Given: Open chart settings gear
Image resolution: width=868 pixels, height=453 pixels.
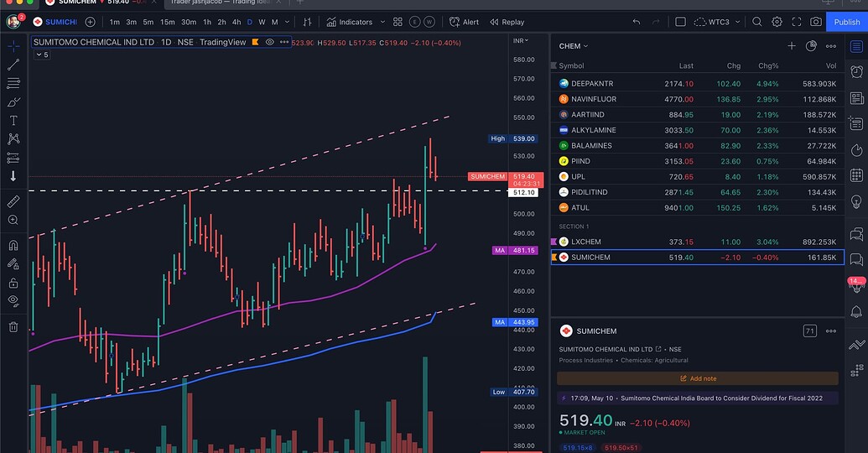Looking at the screenshot, I should (x=777, y=22).
